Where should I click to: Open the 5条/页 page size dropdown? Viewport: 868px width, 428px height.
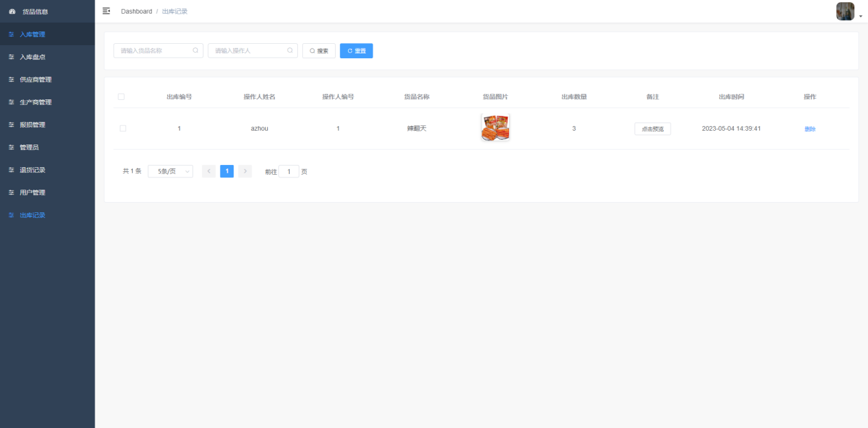170,171
